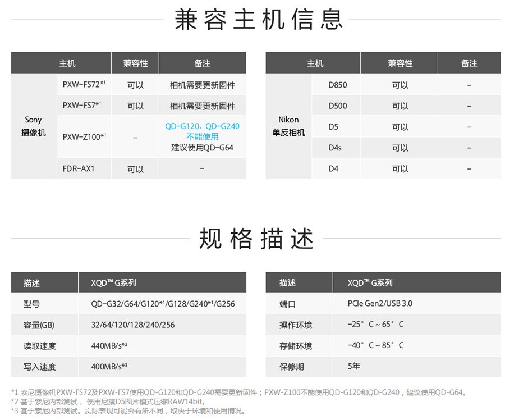Click the heading 兼容主机信息
The height and width of the screenshot is (420, 505).
pyautogui.click(x=258, y=19)
